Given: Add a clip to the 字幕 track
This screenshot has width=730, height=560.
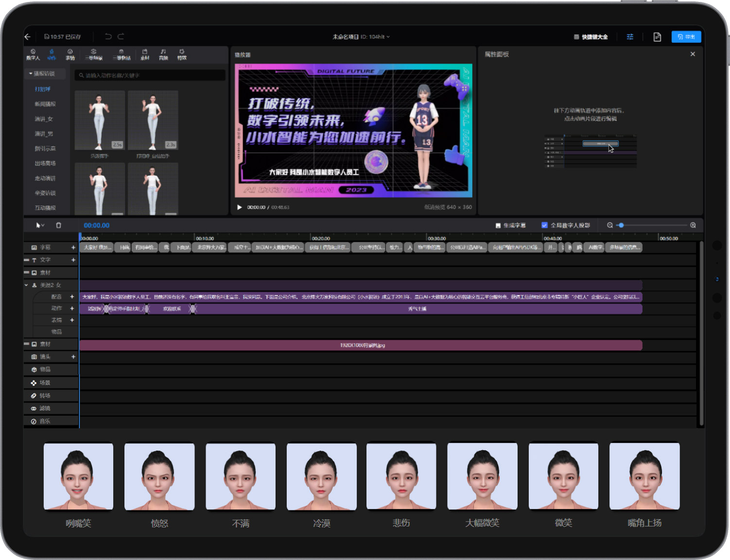Looking at the screenshot, I should [73, 247].
